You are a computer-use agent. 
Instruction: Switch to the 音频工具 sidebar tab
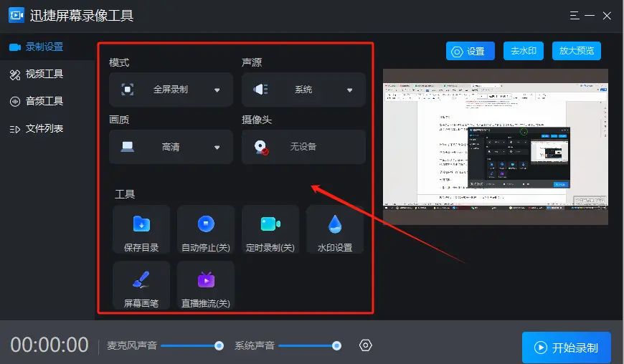(44, 101)
